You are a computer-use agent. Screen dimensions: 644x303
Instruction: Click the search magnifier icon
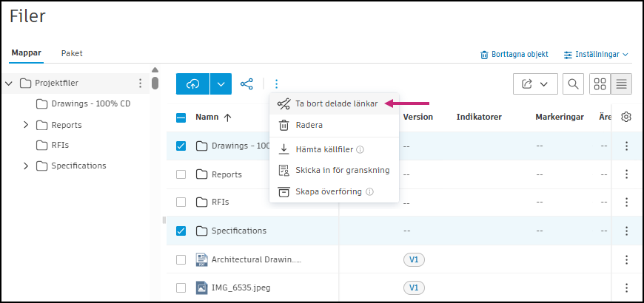(x=573, y=84)
